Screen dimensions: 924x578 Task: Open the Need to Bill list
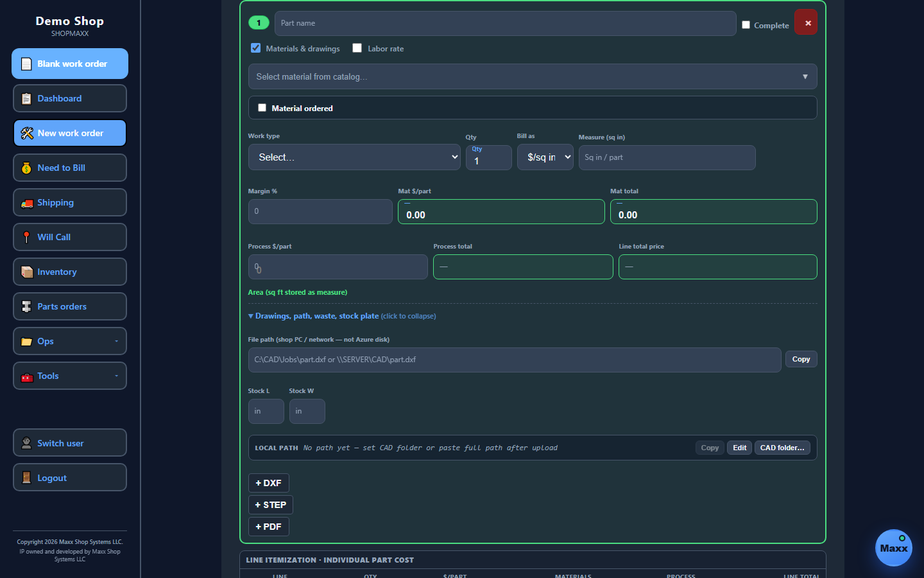click(70, 168)
